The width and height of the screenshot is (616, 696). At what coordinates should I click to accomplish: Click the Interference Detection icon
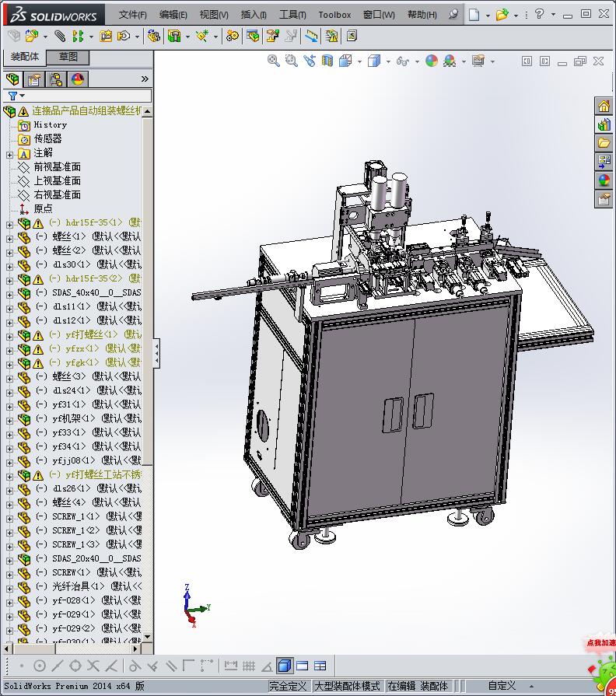click(311, 36)
